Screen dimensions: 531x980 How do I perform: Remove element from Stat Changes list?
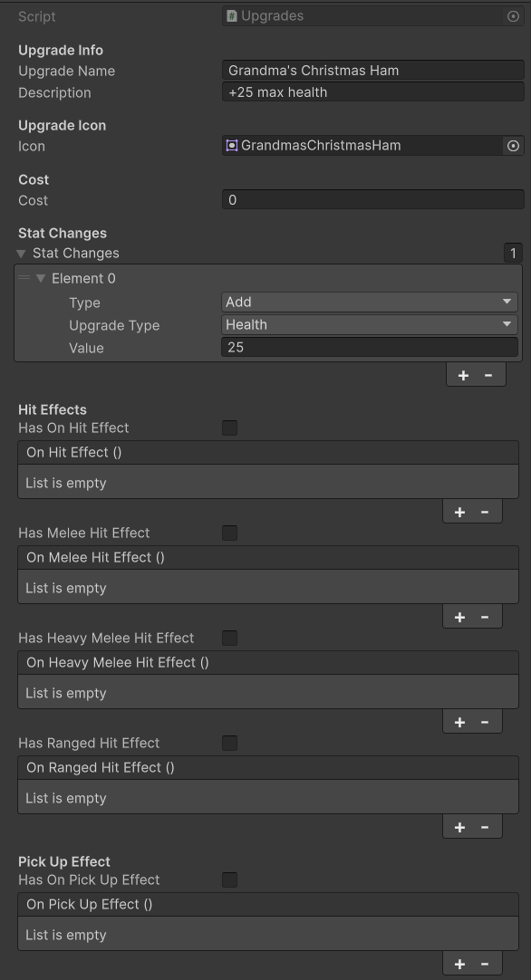click(x=488, y=375)
